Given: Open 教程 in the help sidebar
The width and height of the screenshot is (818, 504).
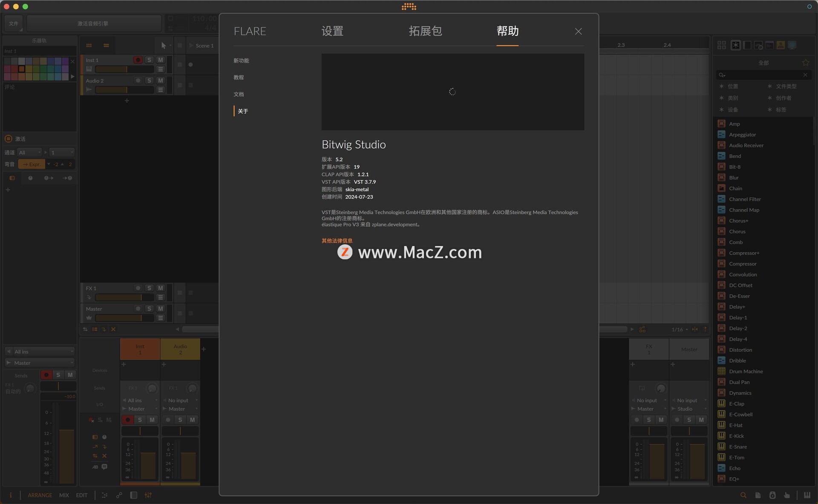Looking at the screenshot, I should click(239, 77).
